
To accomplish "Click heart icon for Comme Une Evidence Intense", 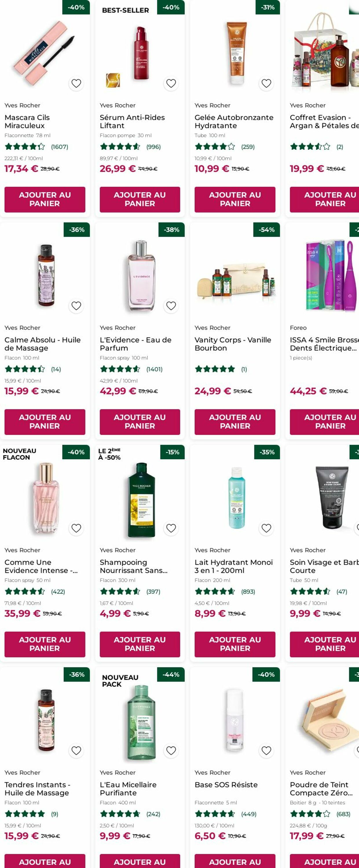I will pos(76,528).
